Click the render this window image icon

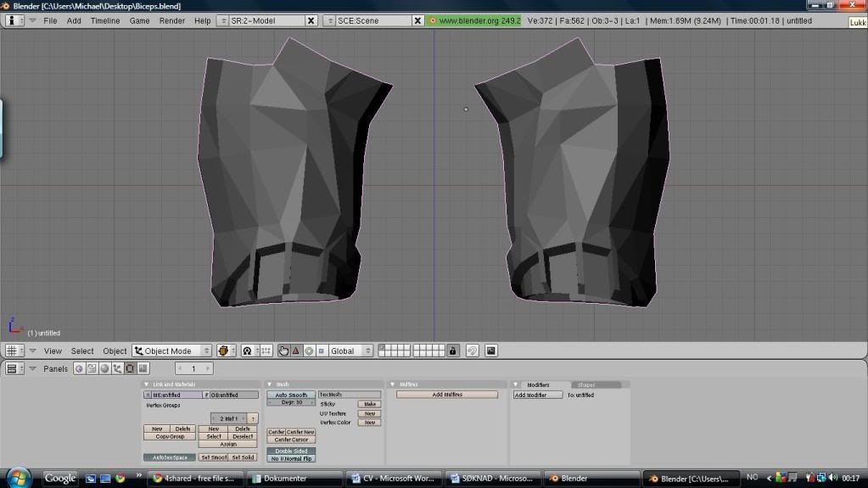tap(491, 351)
